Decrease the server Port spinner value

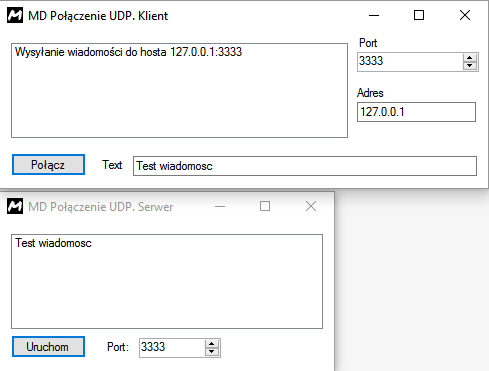[x=212, y=352]
